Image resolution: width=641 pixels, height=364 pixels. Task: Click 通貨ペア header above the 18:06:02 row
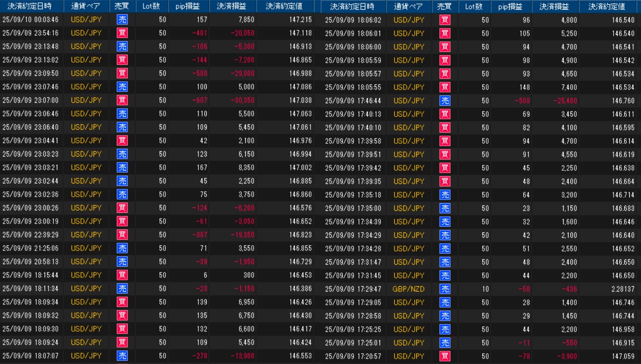tap(408, 6)
